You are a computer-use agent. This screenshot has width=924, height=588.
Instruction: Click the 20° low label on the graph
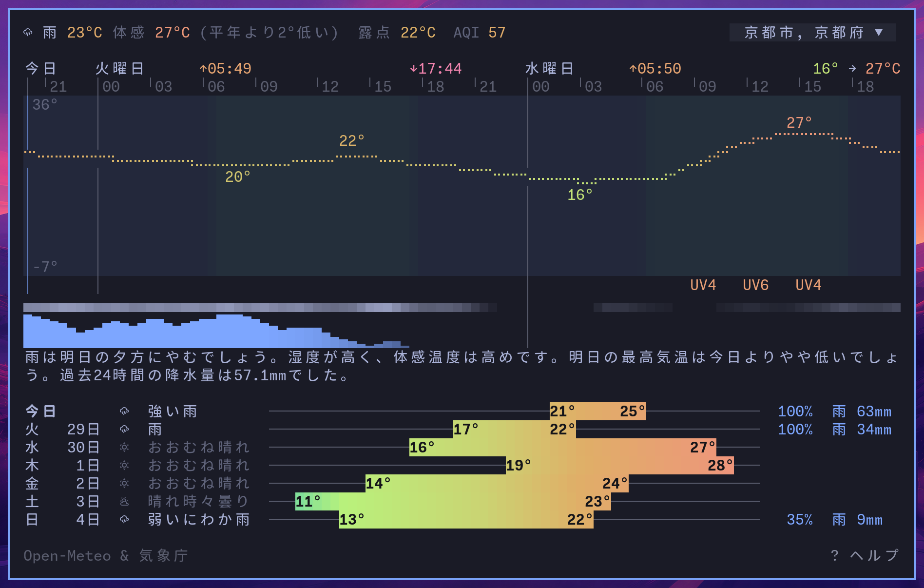238,177
